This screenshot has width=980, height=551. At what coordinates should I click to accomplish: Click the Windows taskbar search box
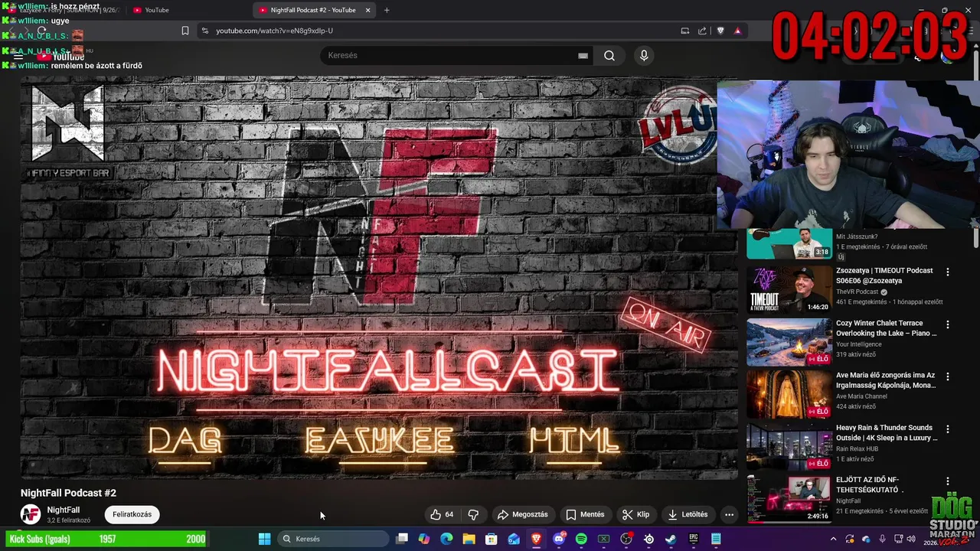[x=333, y=539]
